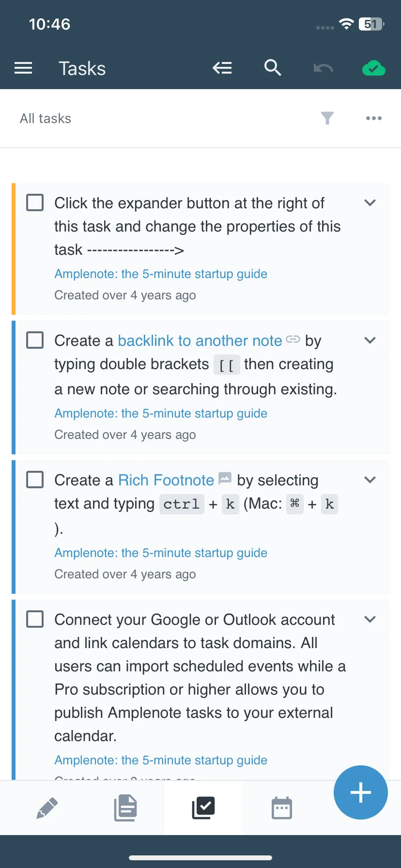Image resolution: width=401 pixels, height=868 pixels.
Task: Tap the green cloud sync icon
Action: point(374,68)
